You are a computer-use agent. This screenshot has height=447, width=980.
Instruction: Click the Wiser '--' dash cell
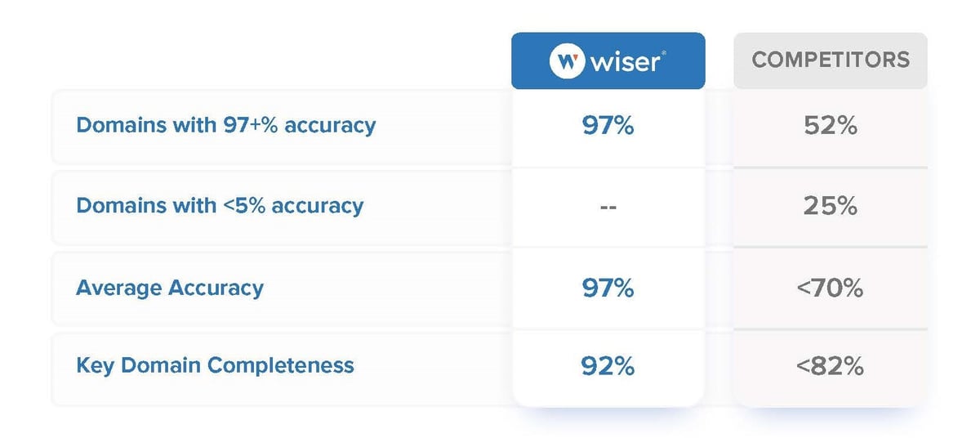(608, 207)
